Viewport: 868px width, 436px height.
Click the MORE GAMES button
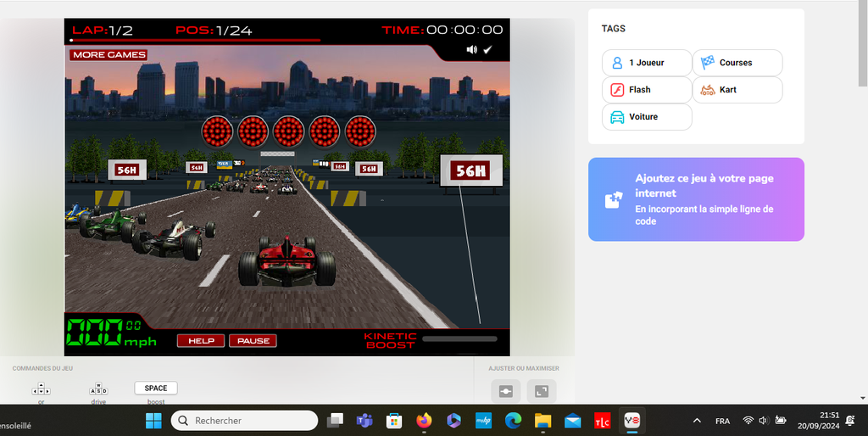tap(108, 55)
